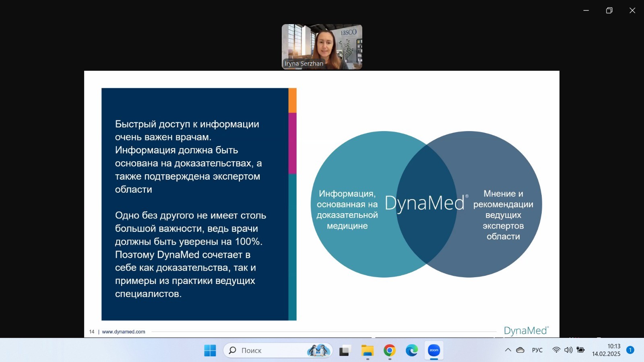The image size is (644, 362).
Task: Click the volume speaker icon
Action: click(x=568, y=350)
